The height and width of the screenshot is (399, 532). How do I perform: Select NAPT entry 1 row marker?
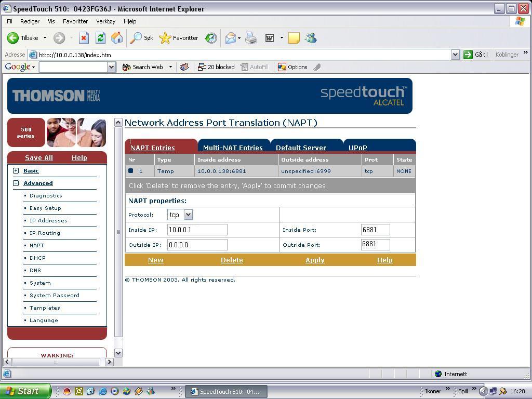(x=130, y=170)
